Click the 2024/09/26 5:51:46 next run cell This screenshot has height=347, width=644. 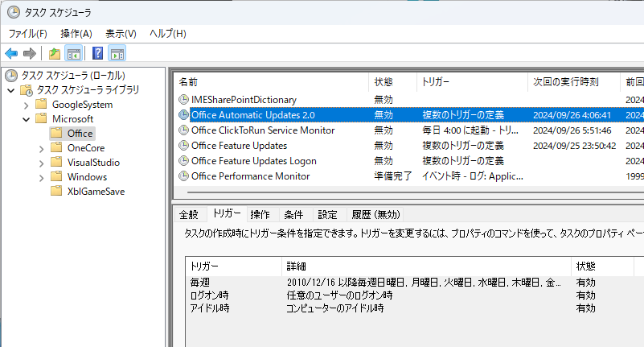572,130
